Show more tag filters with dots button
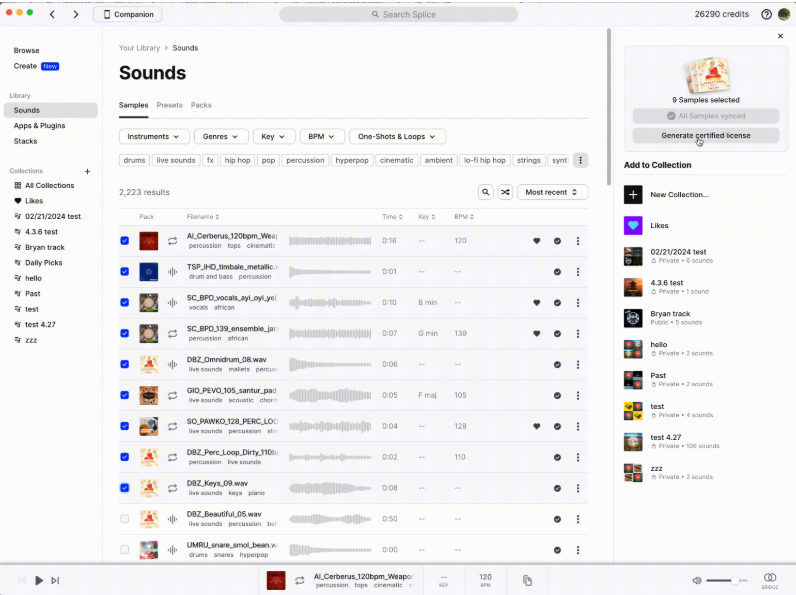Image resolution: width=796 pixels, height=595 pixels. pyautogui.click(x=580, y=160)
